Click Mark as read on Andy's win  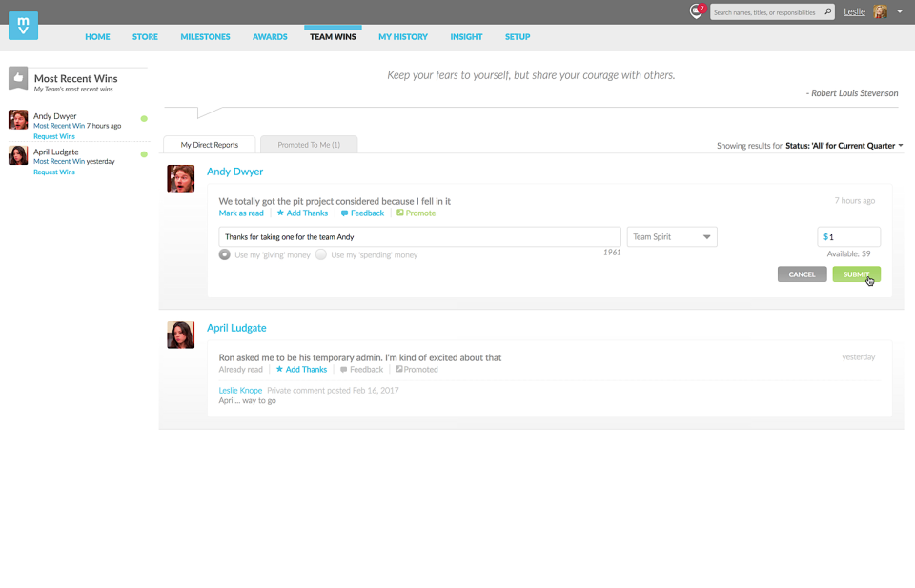241,213
